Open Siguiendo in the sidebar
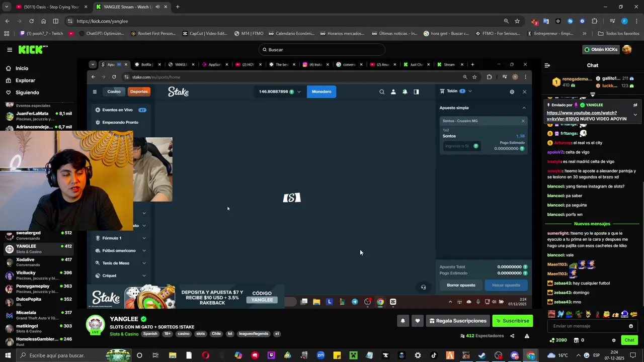The image size is (644, 362). point(27,93)
